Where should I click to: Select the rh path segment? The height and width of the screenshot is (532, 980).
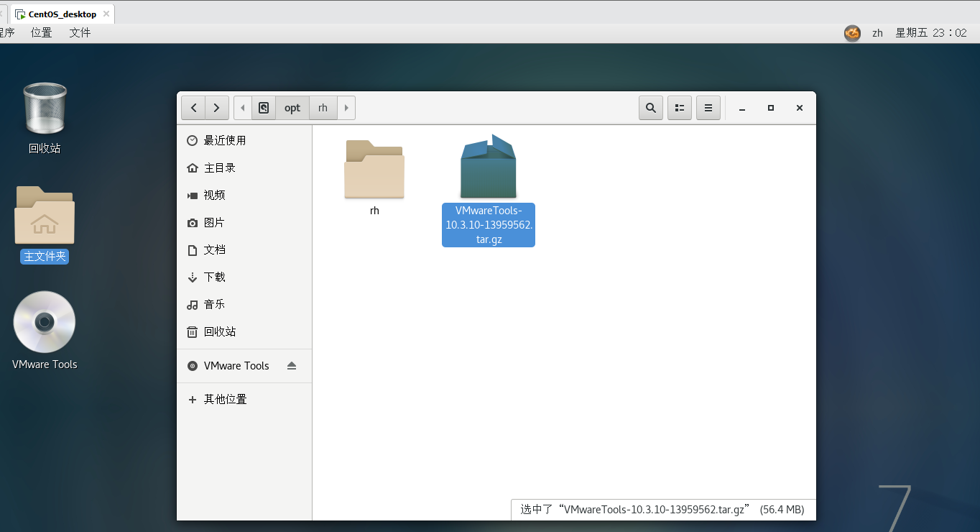click(323, 108)
